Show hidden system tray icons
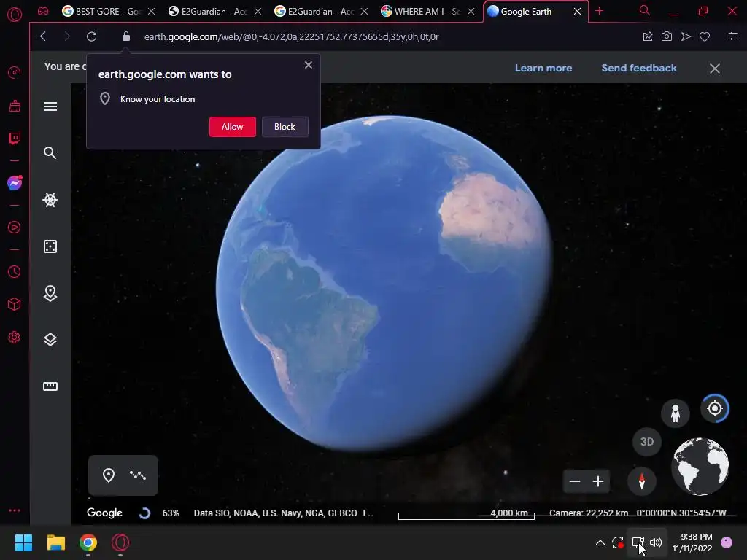This screenshot has width=747, height=560. [x=600, y=542]
